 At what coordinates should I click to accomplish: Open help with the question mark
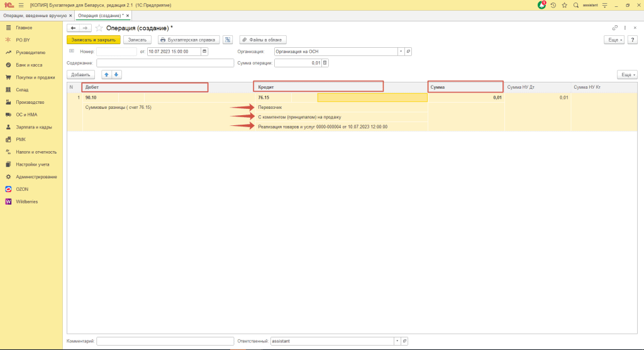(633, 40)
